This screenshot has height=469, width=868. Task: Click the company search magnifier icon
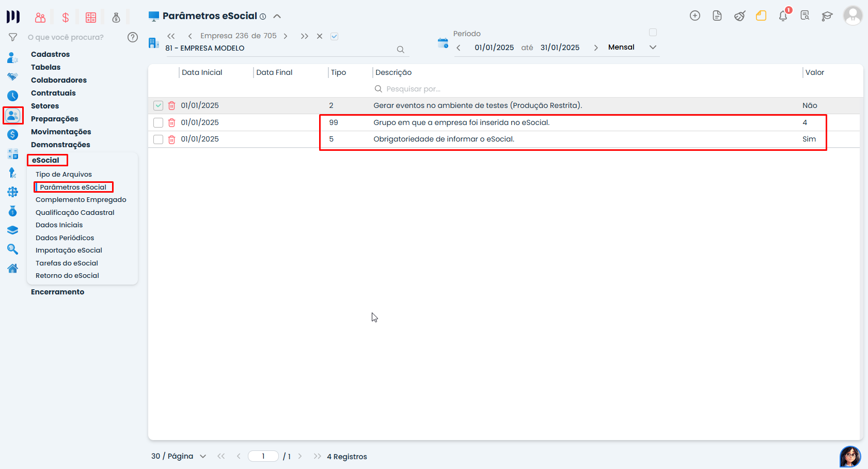400,50
